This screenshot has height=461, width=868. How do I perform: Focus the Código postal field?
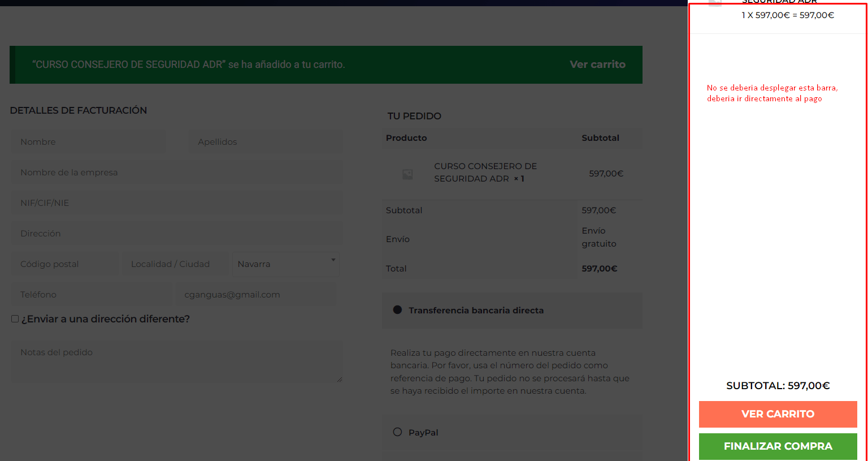[x=66, y=264]
